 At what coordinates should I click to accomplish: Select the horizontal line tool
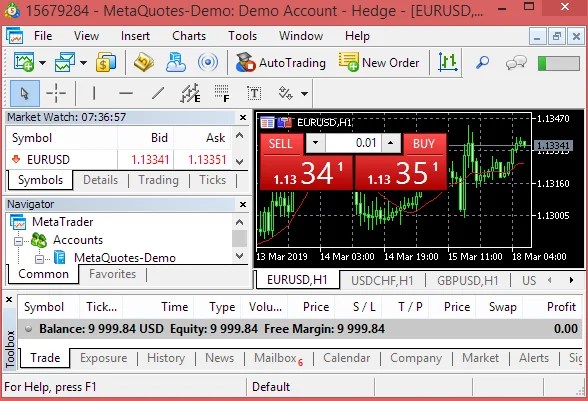(126, 93)
